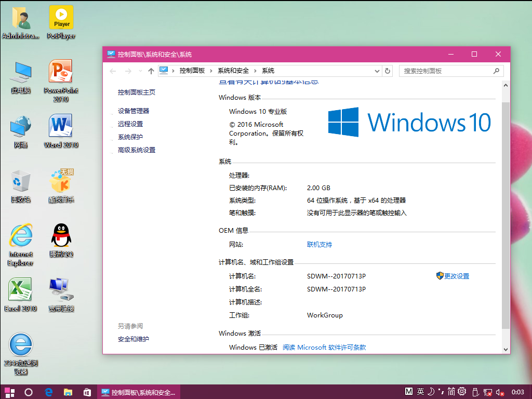Select computer name SDWM--20170713P text
532x399 pixels.
click(x=336, y=276)
